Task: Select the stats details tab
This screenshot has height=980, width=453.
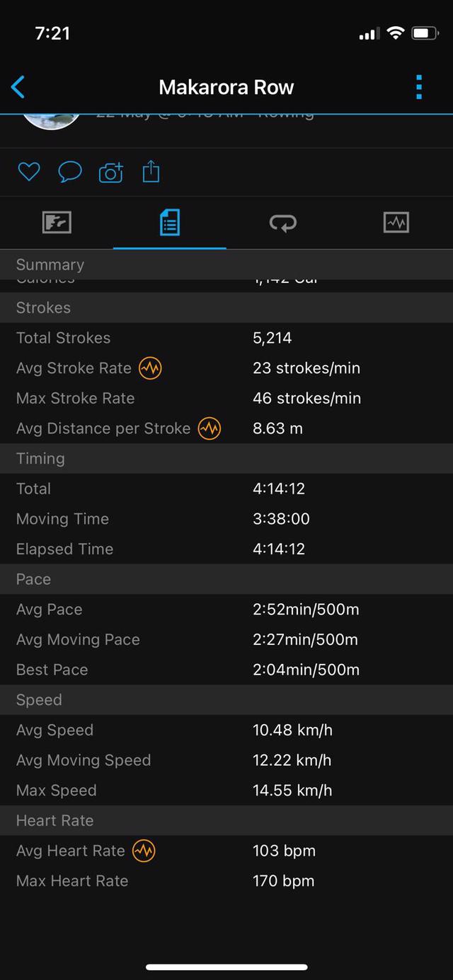Action: coord(170,223)
